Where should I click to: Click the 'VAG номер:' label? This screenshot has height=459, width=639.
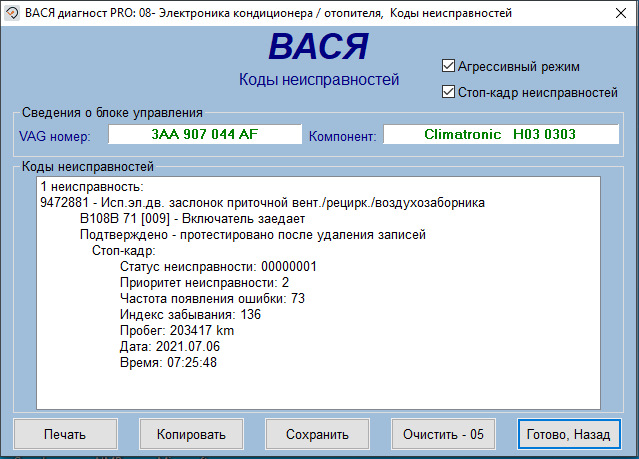[55, 136]
